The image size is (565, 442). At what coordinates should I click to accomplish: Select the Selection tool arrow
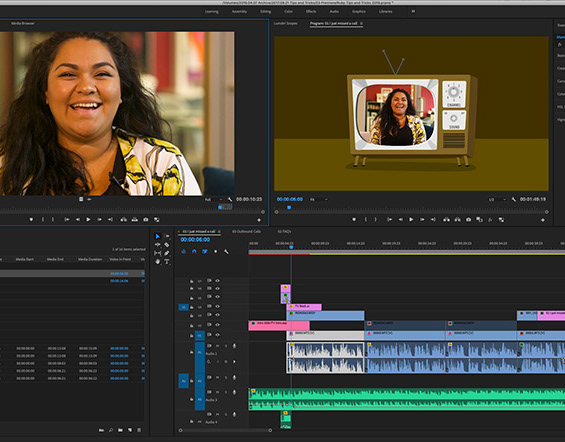coord(157,236)
